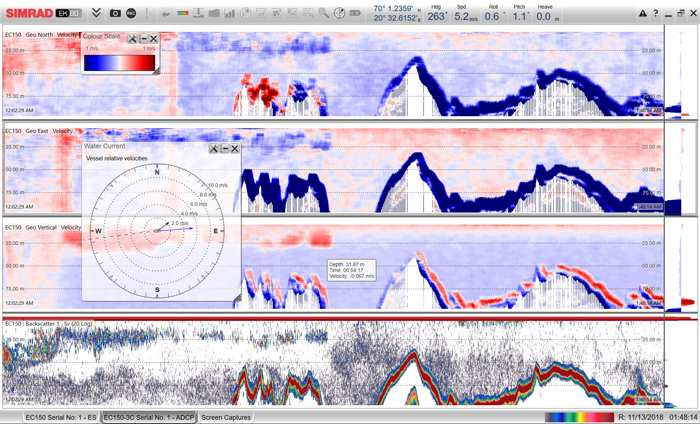Screen dimensions: 700x424
Task: Click the 10.0 m/s ring label
Action: (218, 185)
